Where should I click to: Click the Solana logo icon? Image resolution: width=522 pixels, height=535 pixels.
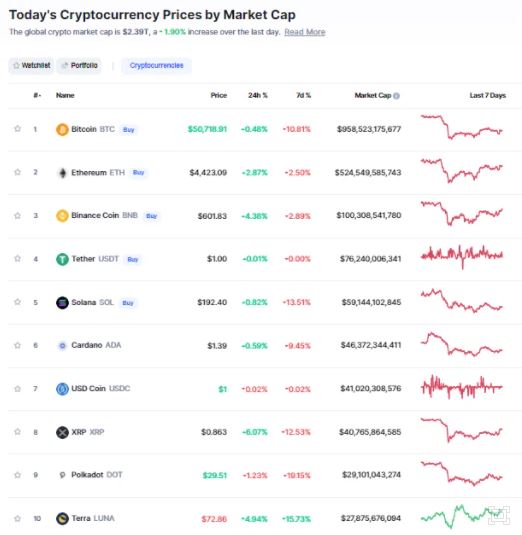point(62,303)
